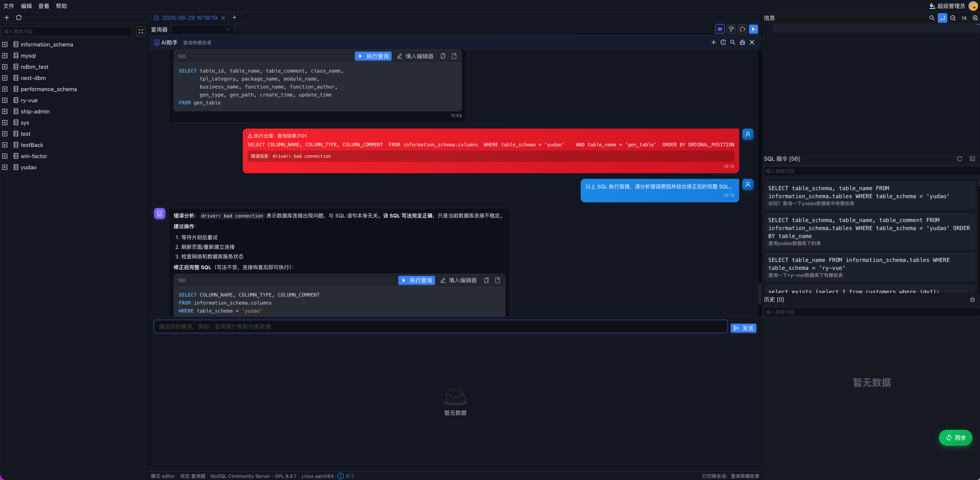Close the 2026-08-29 16:18:19 query tab
Screen dimensions: 980x480
[x=223, y=18]
